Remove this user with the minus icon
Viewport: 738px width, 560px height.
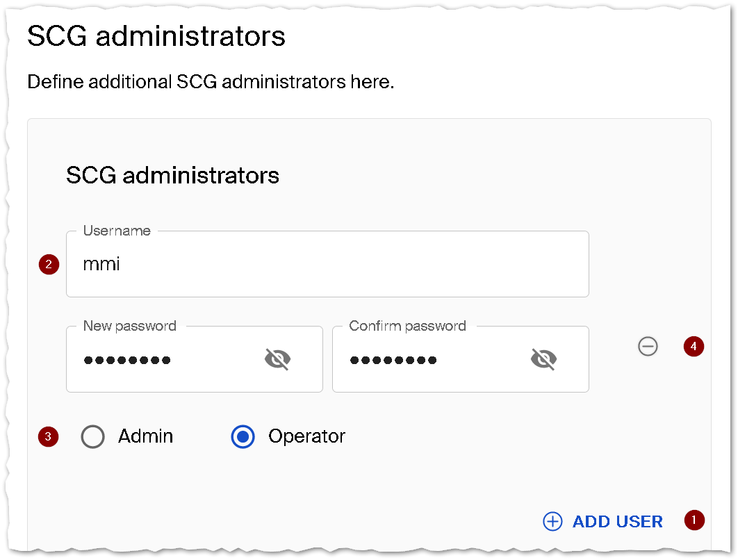tap(648, 346)
